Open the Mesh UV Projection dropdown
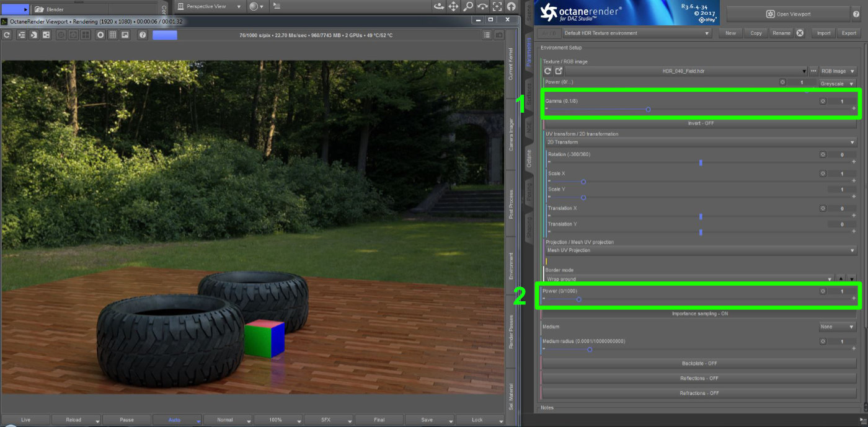 coord(701,250)
